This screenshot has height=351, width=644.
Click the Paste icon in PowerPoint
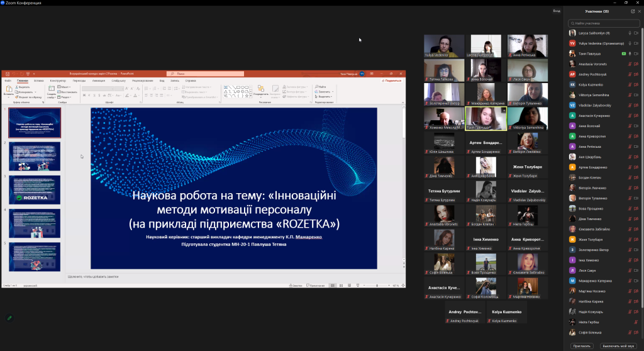click(9, 89)
